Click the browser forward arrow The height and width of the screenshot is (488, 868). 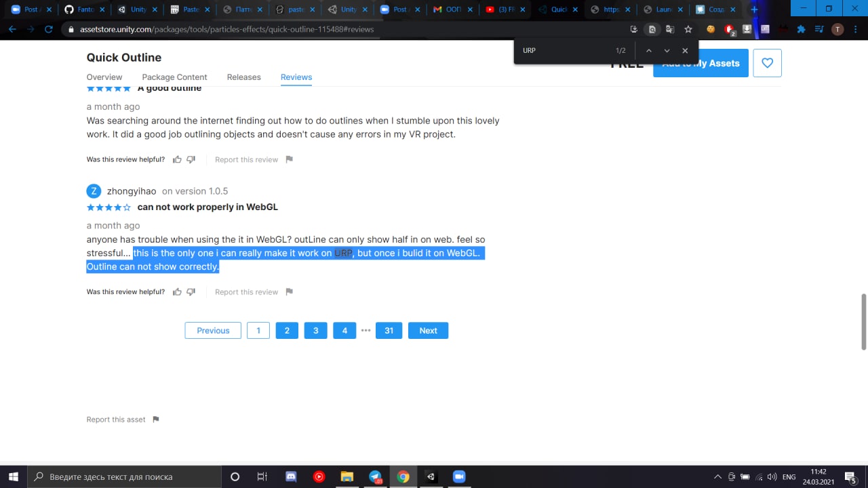31,29
